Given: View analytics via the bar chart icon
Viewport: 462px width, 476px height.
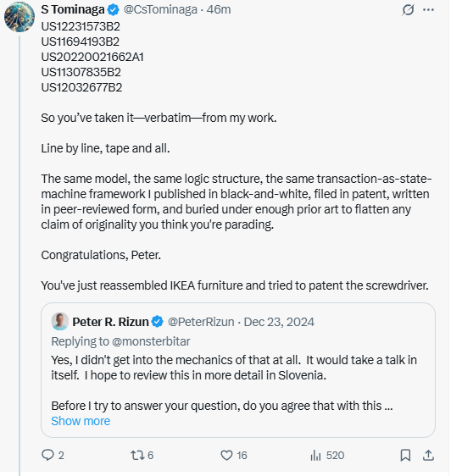Looking at the screenshot, I should pos(315,456).
